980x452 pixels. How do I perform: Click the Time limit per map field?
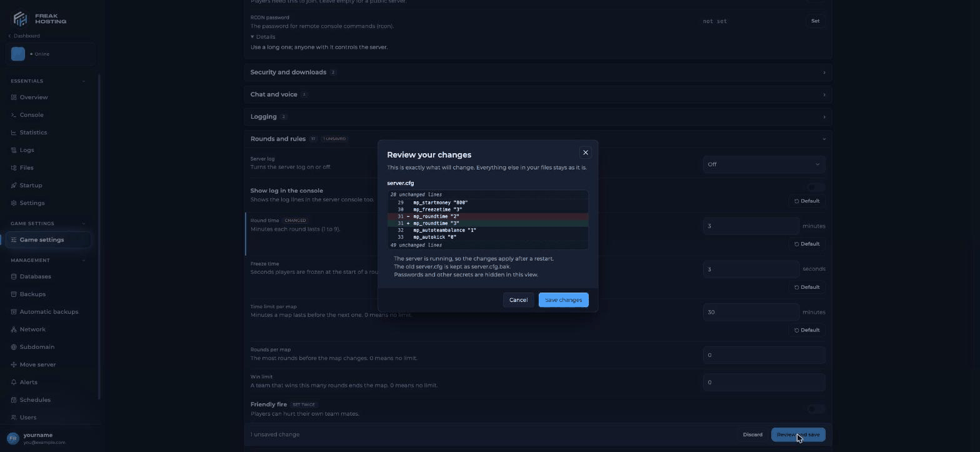pyautogui.click(x=751, y=312)
